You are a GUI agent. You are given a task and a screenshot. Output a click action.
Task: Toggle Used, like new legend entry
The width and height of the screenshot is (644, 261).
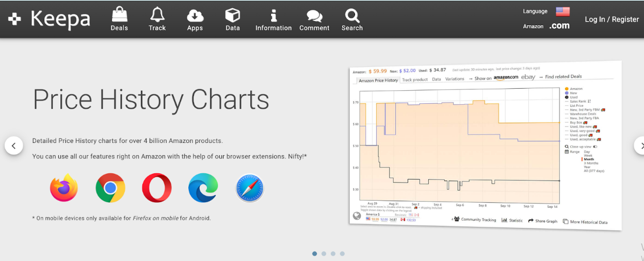[581, 126]
